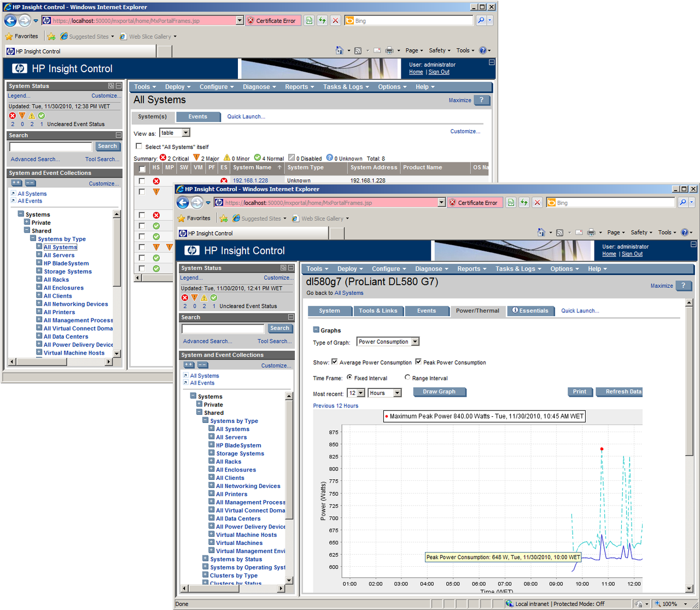Image resolution: width=700 pixels, height=610 pixels.
Task: Click collapse-all icon in front collections panel
Action: point(202,365)
